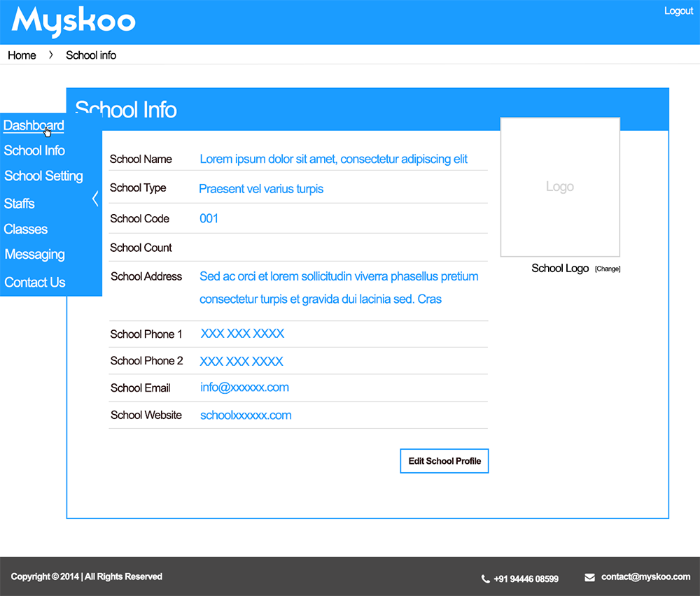Click the school Logo placeholder image
Viewport: 700px width, 596px height.
(x=560, y=187)
